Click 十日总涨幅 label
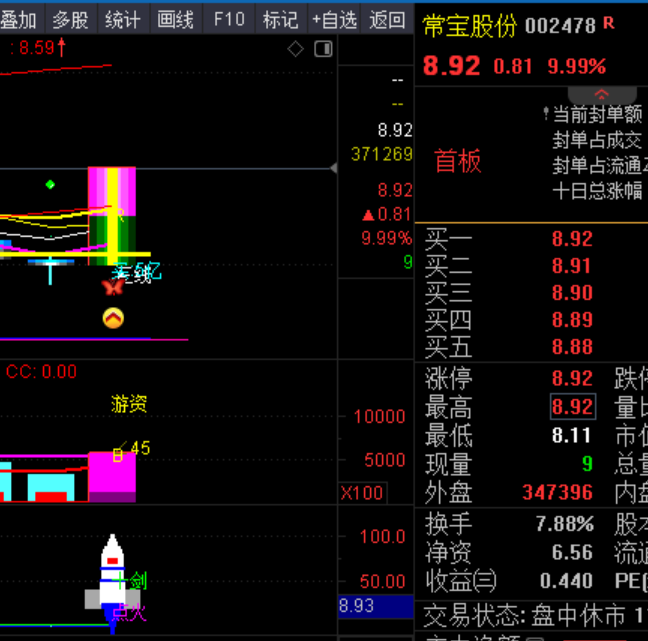648x641 pixels. [x=598, y=191]
